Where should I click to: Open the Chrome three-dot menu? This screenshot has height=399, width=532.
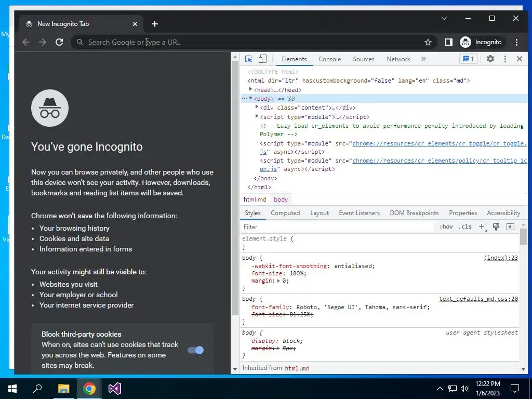[x=516, y=42]
